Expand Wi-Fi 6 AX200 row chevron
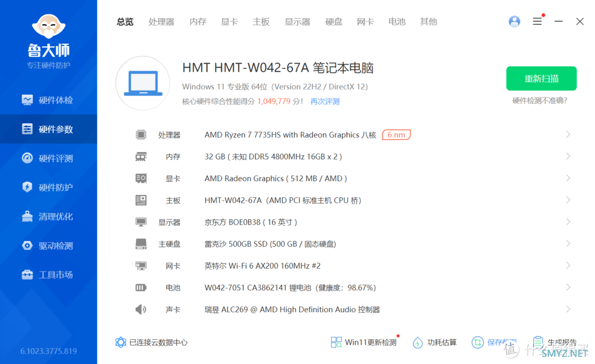The image size is (595, 364). click(x=568, y=265)
